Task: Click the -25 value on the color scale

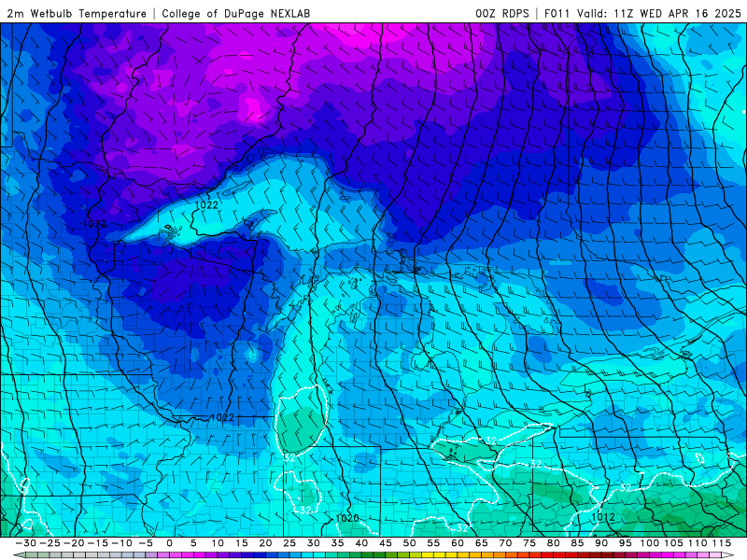Action: pos(49,543)
